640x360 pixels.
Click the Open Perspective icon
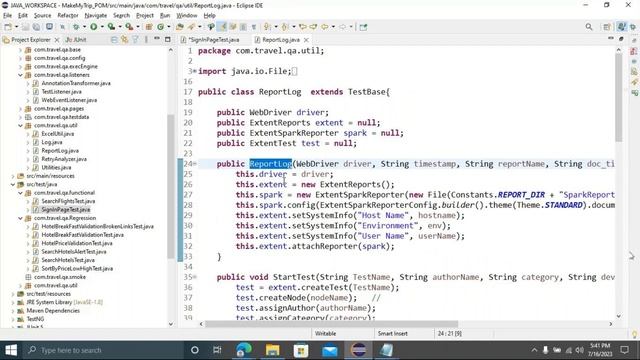607,27
